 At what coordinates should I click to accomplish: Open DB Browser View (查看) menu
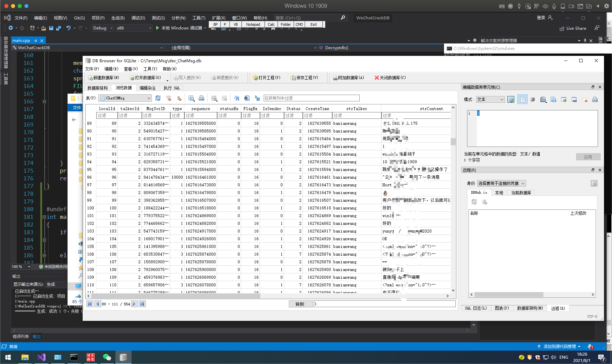(x=131, y=69)
